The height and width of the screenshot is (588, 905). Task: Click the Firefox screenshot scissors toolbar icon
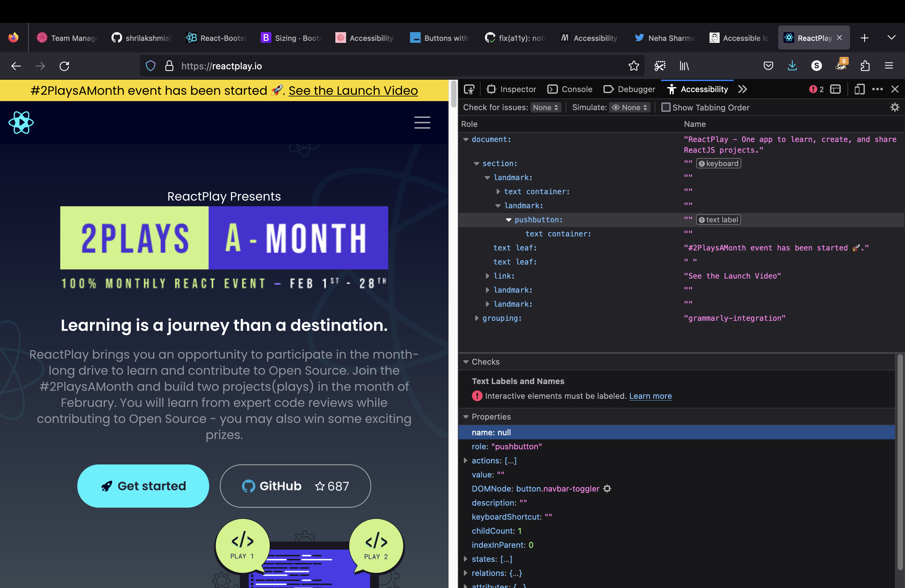coord(660,66)
